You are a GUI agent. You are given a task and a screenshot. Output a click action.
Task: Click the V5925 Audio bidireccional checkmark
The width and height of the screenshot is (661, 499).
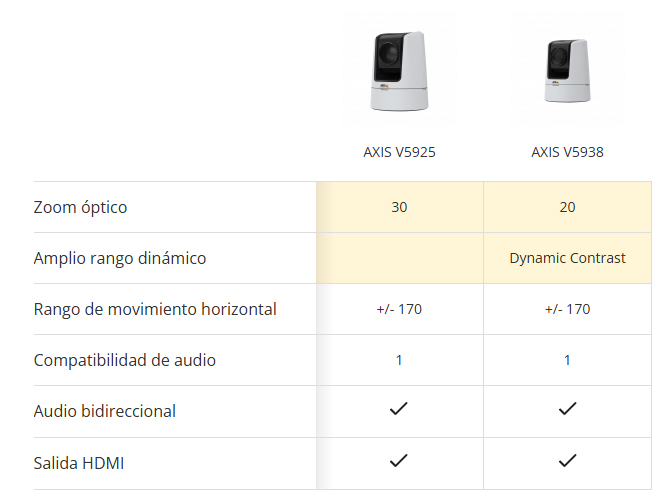click(x=399, y=409)
